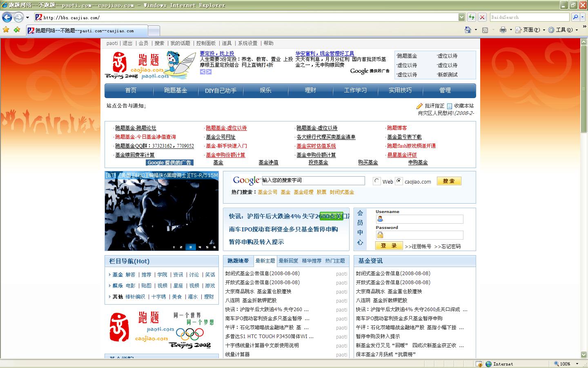Click the Google search keyword input field
The width and height of the screenshot is (588, 368).
pos(313,180)
